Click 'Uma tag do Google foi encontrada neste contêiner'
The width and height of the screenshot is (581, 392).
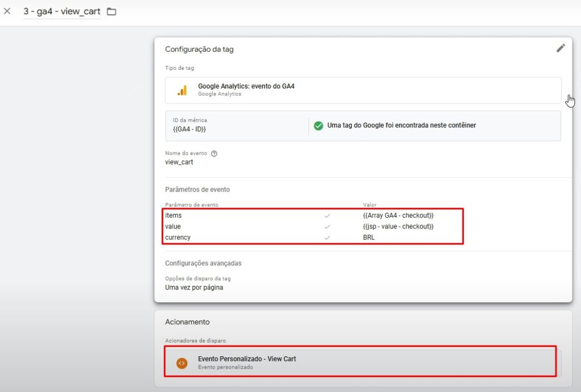point(401,125)
